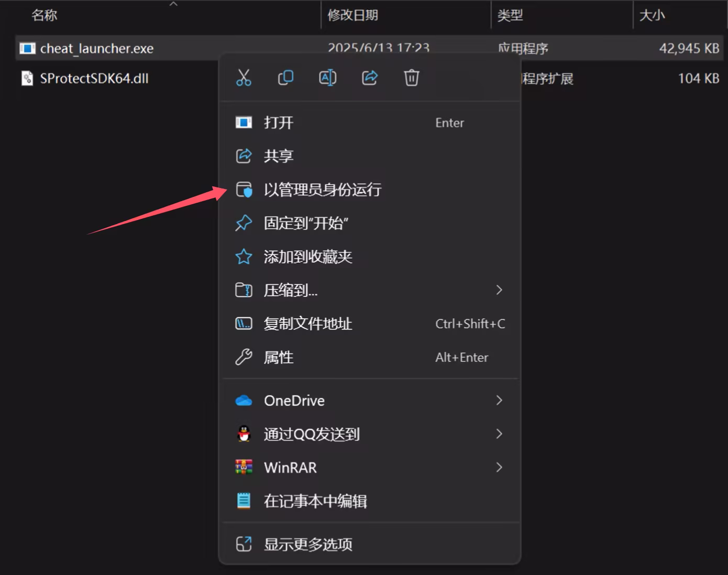
Task: Expand the OneDrive submenu chevron
Action: click(499, 400)
